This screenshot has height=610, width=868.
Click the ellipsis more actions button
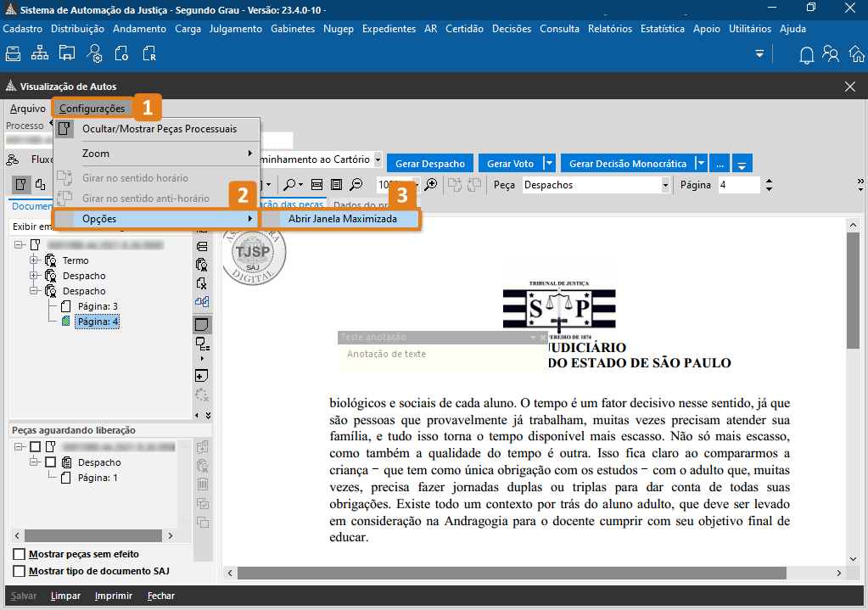[720, 163]
